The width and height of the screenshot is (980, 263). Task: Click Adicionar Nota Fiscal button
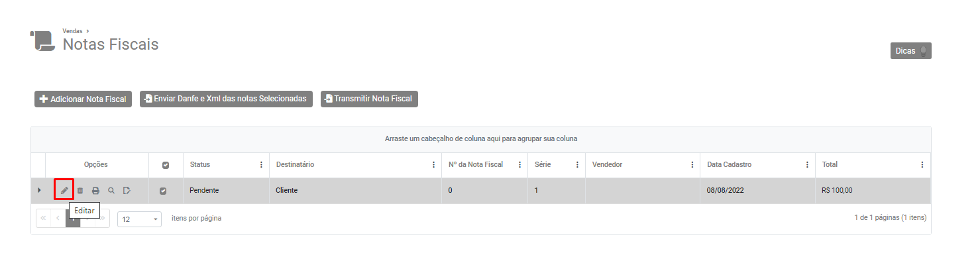[83, 99]
